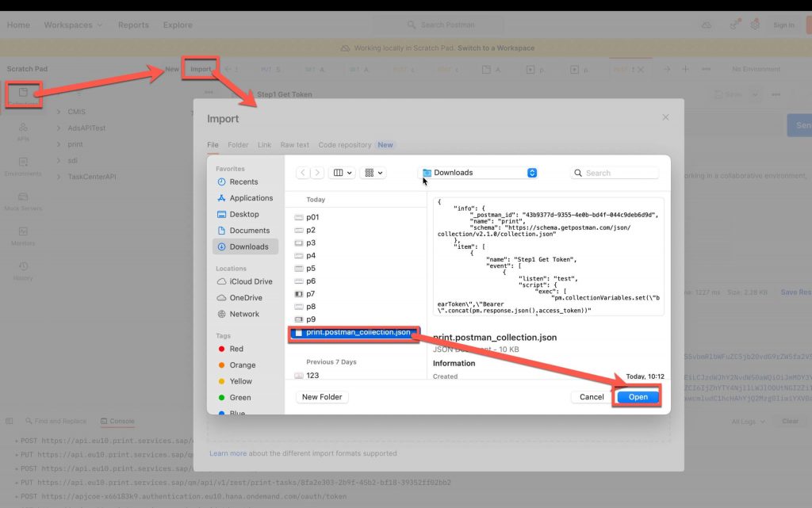
Task: Open Environments in Postman sidebar
Action: coord(23,166)
